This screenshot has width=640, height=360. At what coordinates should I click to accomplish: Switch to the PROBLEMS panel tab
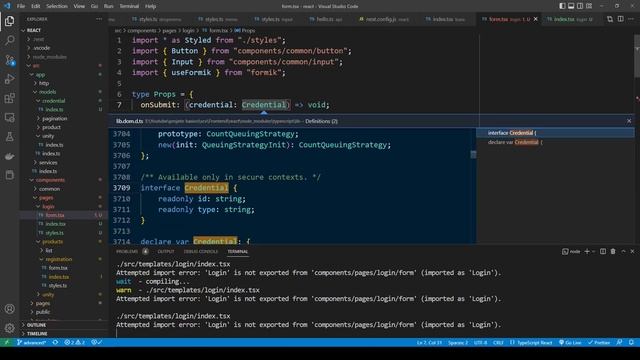127,251
